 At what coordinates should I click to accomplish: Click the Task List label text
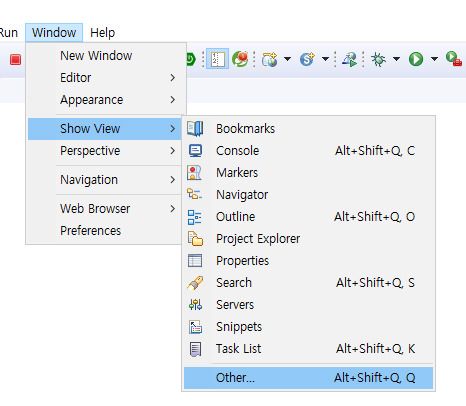(238, 349)
